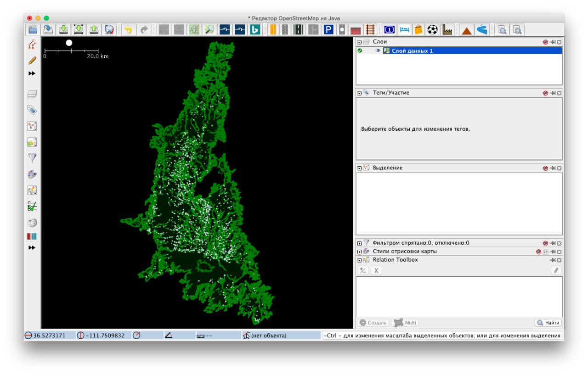
Task: Toggle the Layers panel from left sidebar
Action: (x=32, y=95)
